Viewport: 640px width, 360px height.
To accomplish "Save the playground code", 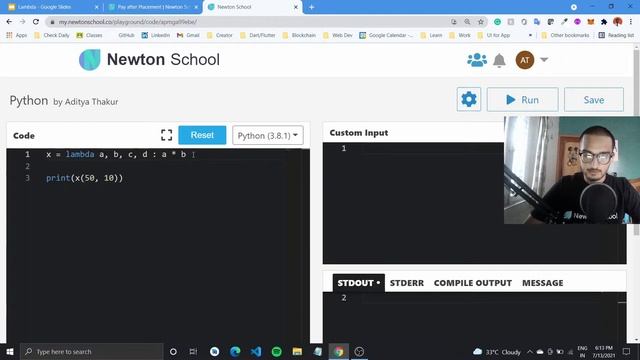I will pyautogui.click(x=593, y=100).
